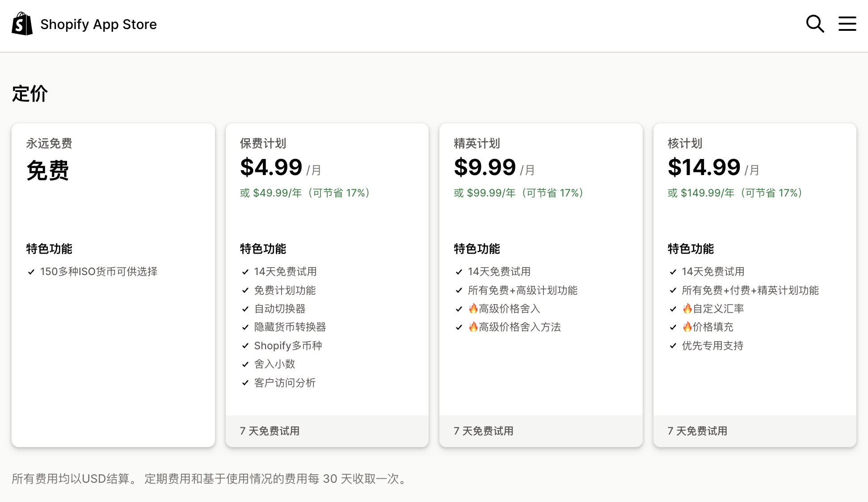Viewport: 868px width, 502px height.
Task: Click the checkmark beside Shopify多币种
Action: pos(245,345)
